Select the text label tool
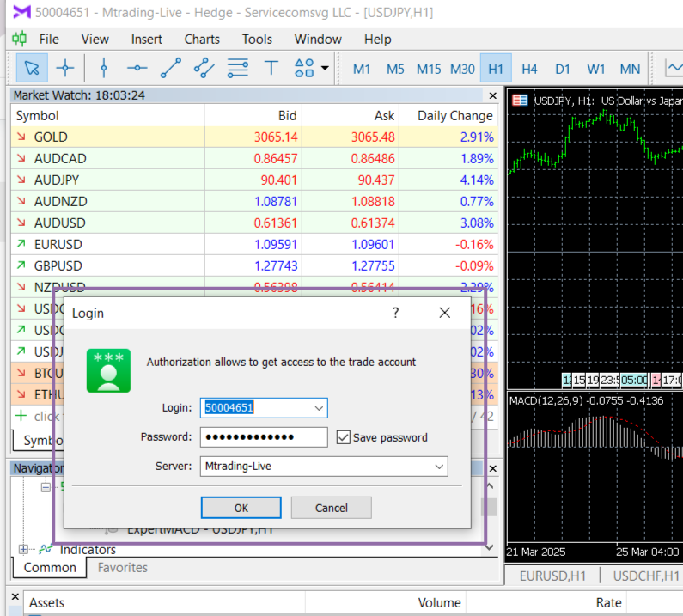Image resolution: width=683 pixels, height=616 pixels. click(271, 68)
